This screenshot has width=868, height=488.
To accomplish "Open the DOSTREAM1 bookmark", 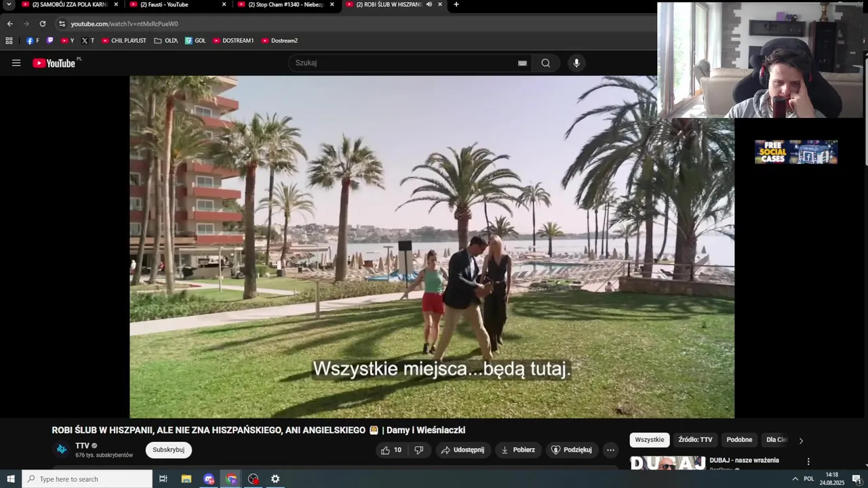I will click(233, 41).
